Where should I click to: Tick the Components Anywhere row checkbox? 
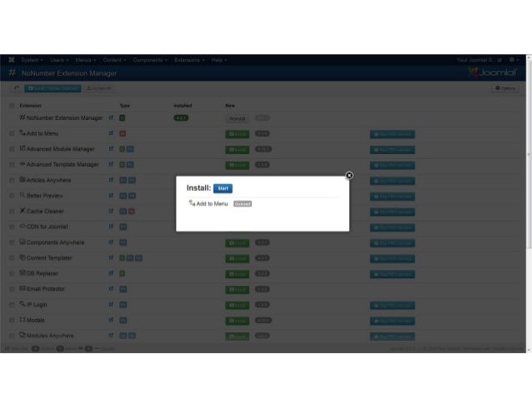[x=12, y=242]
